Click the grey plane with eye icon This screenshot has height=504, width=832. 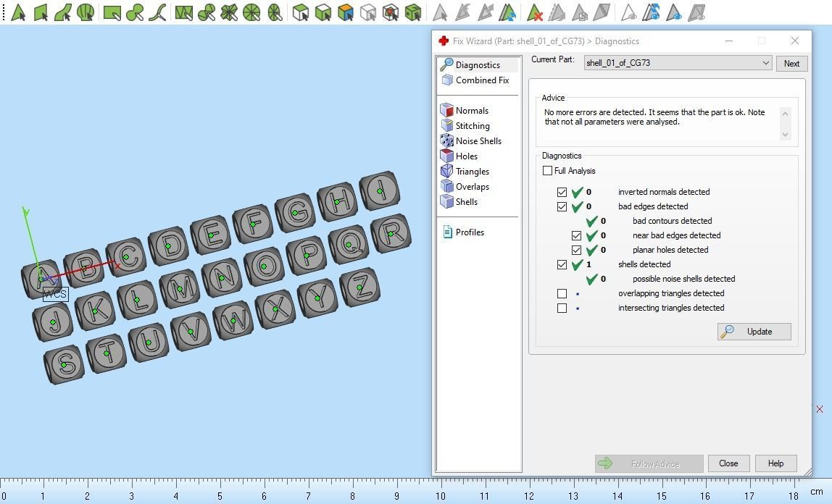(x=696, y=12)
